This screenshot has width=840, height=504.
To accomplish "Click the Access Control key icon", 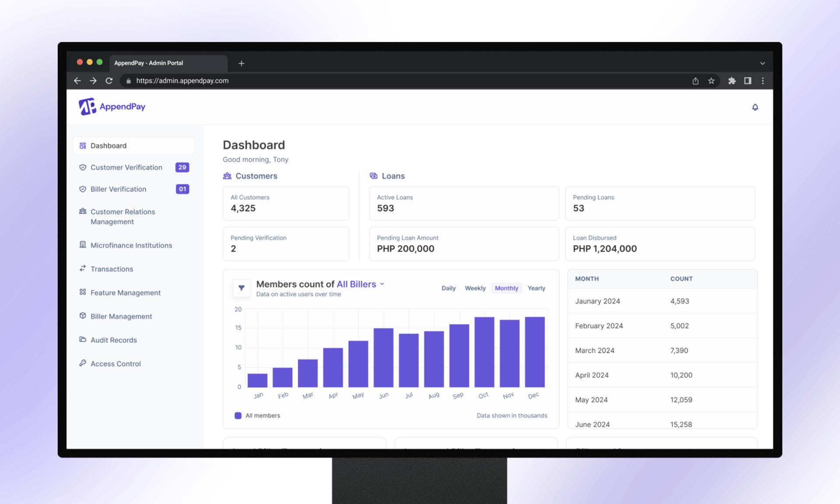I will (x=83, y=363).
